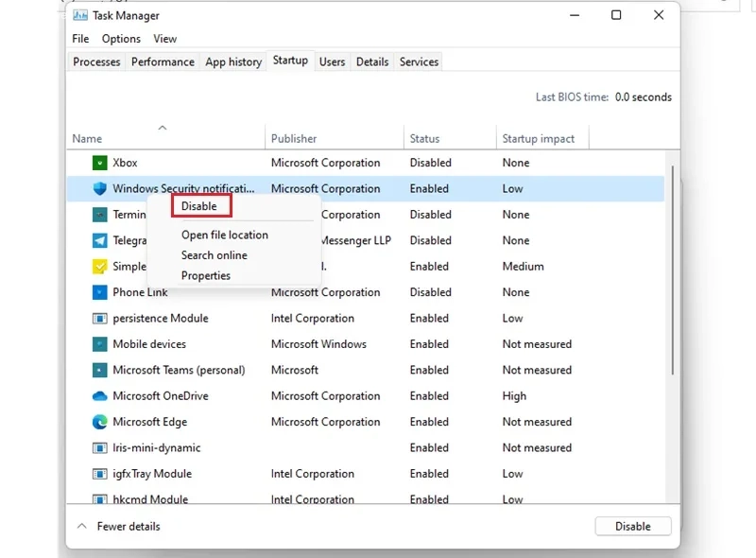Click the Windows Security shield icon
This screenshot has width=756, height=558.
[99, 189]
